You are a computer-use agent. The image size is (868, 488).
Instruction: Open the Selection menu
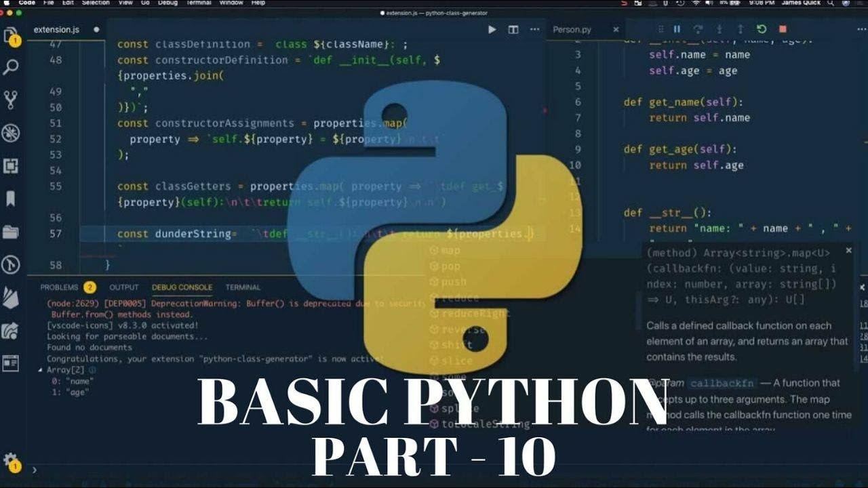pyautogui.click(x=95, y=3)
